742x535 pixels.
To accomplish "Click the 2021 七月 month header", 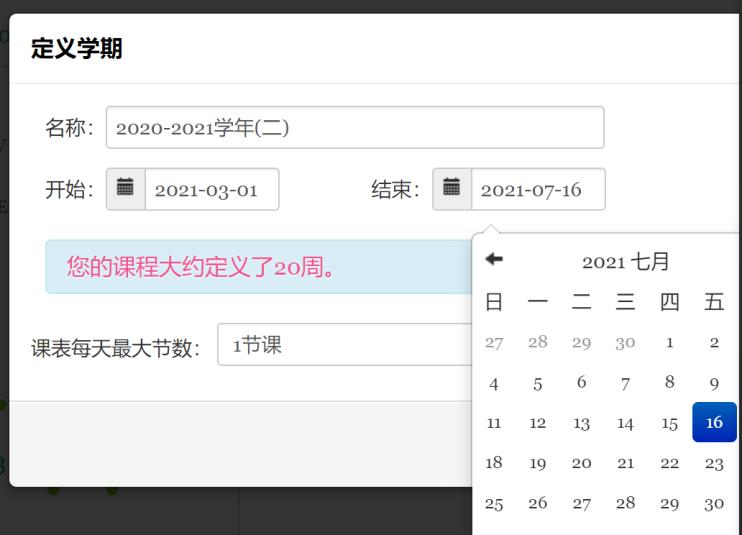I will 625,262.
